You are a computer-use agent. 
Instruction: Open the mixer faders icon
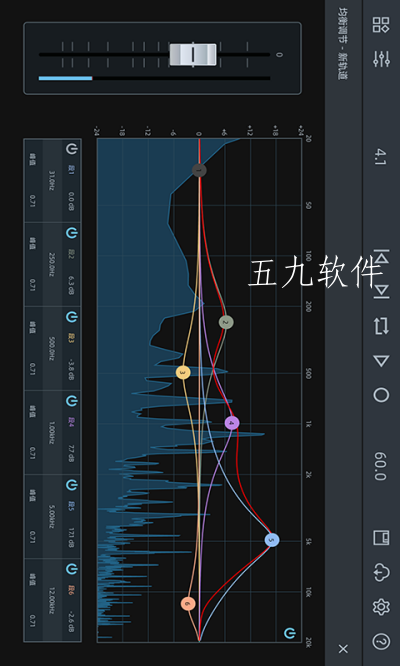point(381,58)
